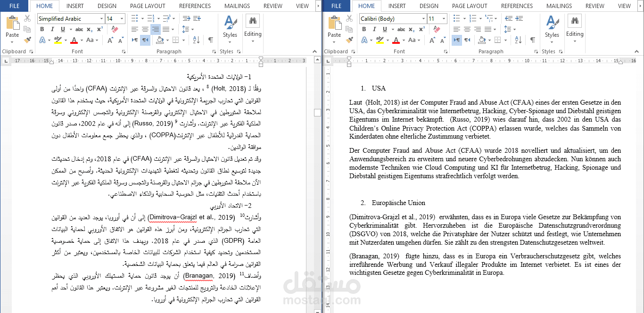Select the Format Painter icon

click(x=27, y=40)
